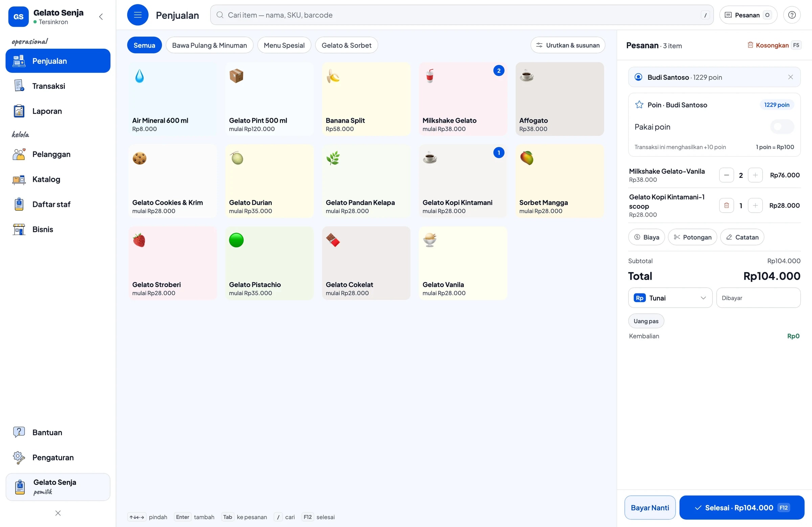Select the Menu Spesial tab
Viewport: 812px width, 527px height.
click(284, 45)
